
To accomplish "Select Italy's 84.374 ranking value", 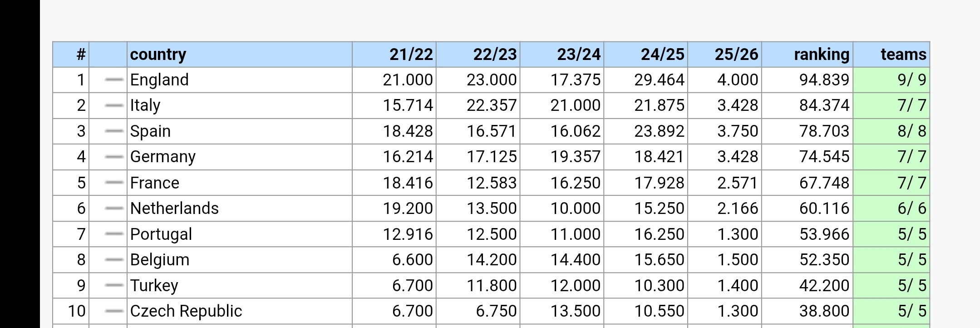I will pyautogui.click(x=824, y=105).
